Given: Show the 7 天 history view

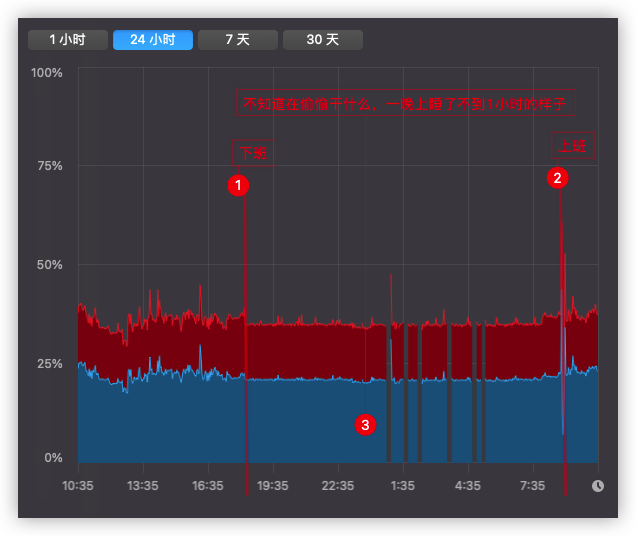Looking at the screenshot, I should 237,40.
